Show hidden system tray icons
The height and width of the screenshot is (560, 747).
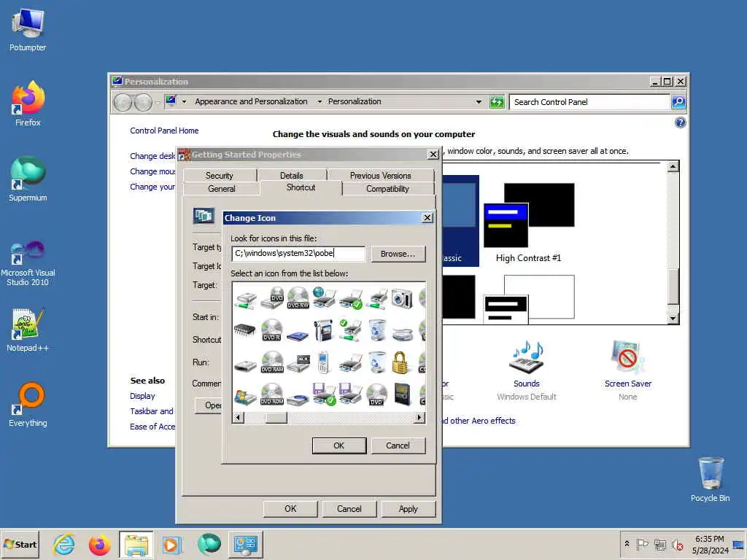click(627, 543)
